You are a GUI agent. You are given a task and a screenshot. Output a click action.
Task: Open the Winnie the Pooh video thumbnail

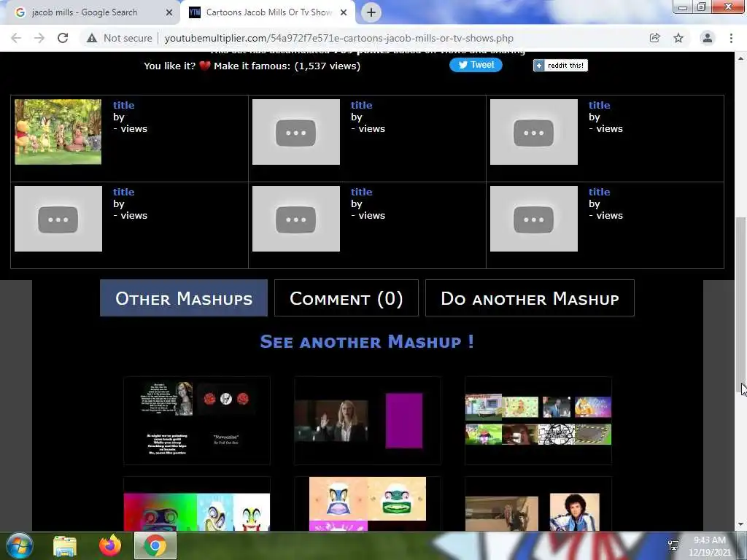pyautogui.click(x=58, y=132)
